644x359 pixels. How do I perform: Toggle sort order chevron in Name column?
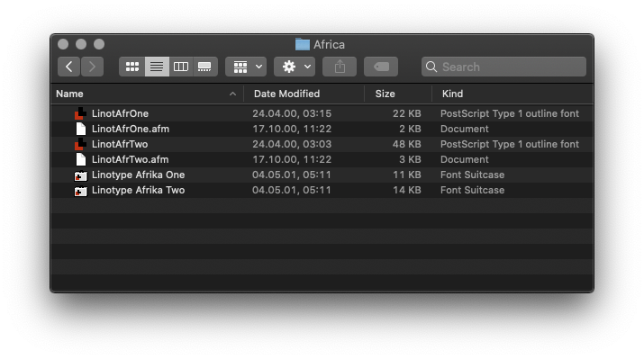click(233, 94)
